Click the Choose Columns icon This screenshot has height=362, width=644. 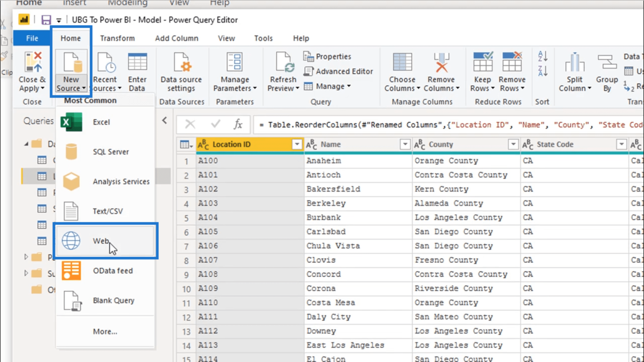point(402,62)
